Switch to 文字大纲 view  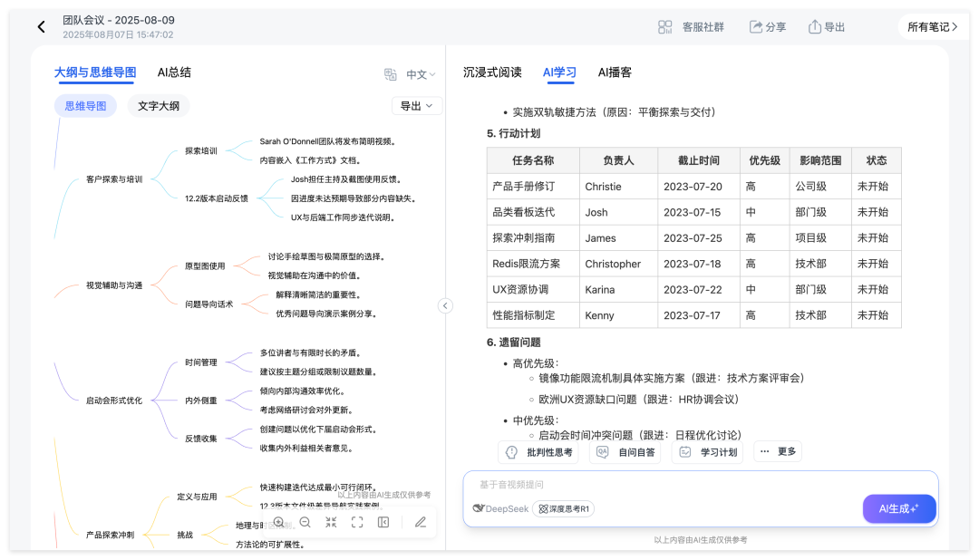click(x=159, y=106)
